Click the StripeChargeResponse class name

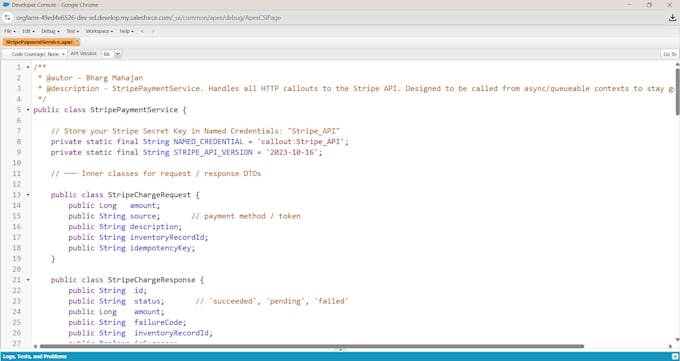[151, 280]
